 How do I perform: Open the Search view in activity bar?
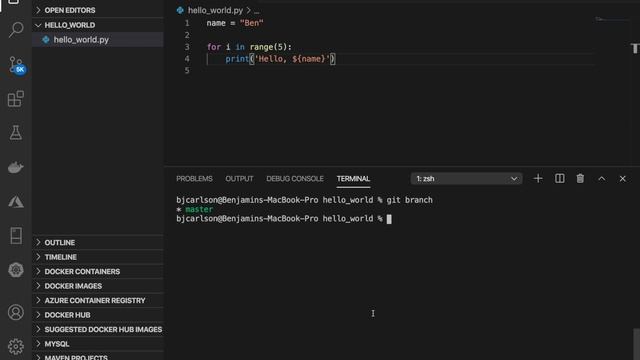pyautogui.click(x=16, y=30)
